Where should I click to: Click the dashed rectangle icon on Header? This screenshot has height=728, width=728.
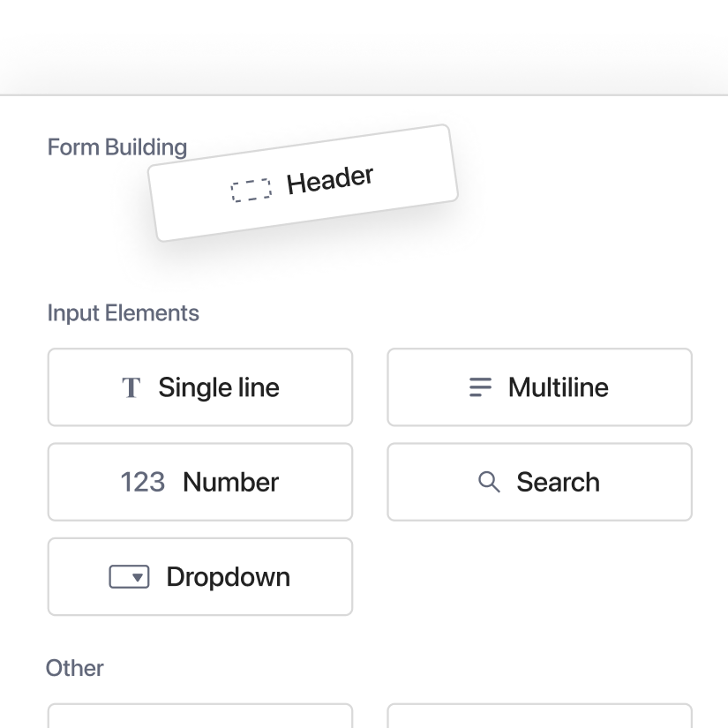[x=251, y=191]
